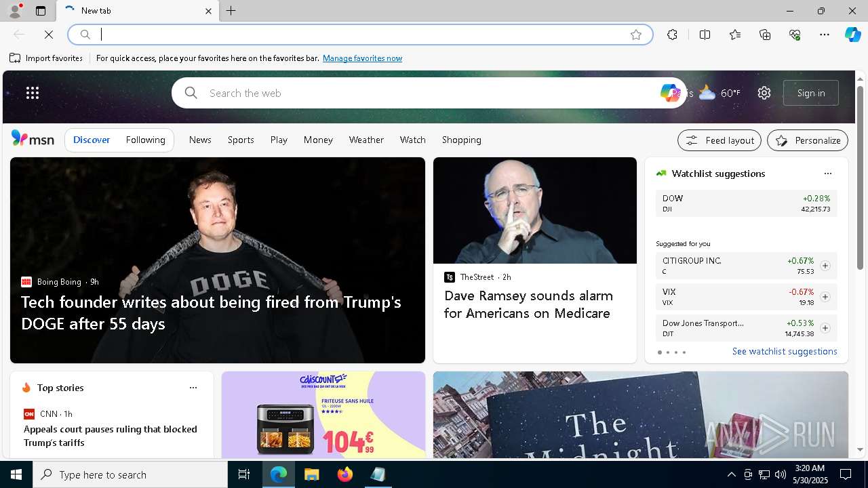Image resolution: width=868 pixels, height=488 pixels.
Task: Switch to the Following tab
Action: click(x=146, y=140)
